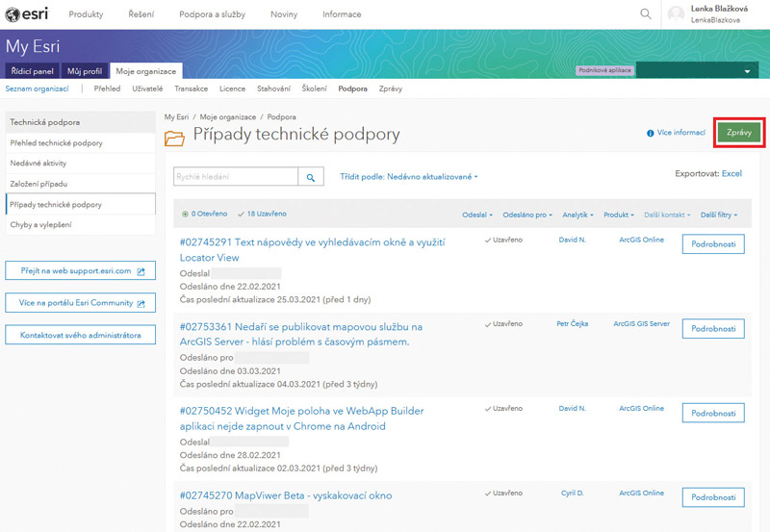Expand the organization selector dropdown

(x=697, y=70)
